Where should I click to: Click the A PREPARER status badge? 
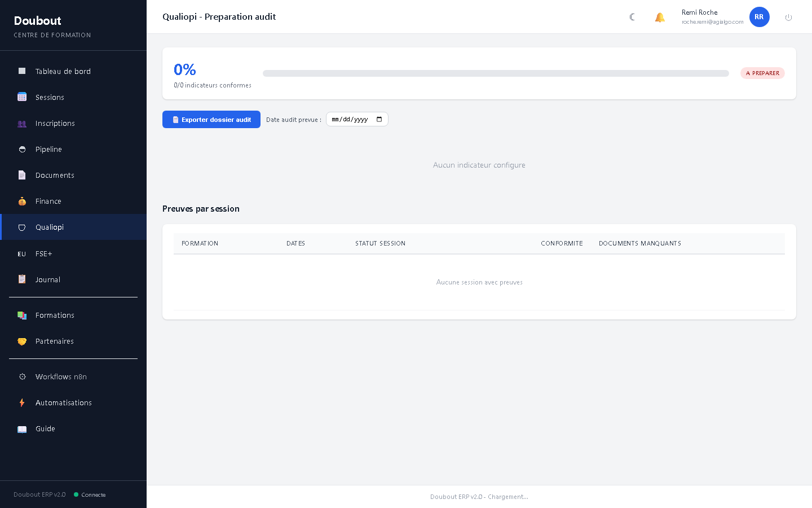(x=762, y=73)
